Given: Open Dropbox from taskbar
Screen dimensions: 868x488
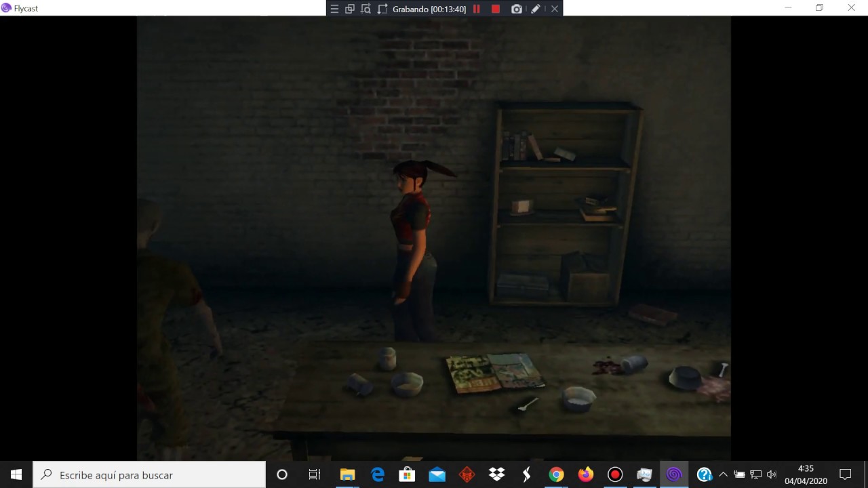Looking at the screenshot, I should coord(496,475).
